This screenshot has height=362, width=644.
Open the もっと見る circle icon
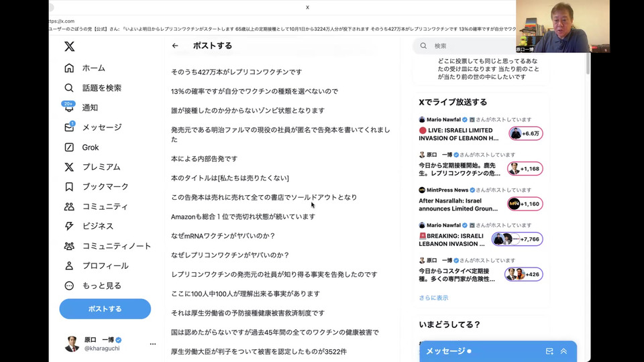[69, 286]
